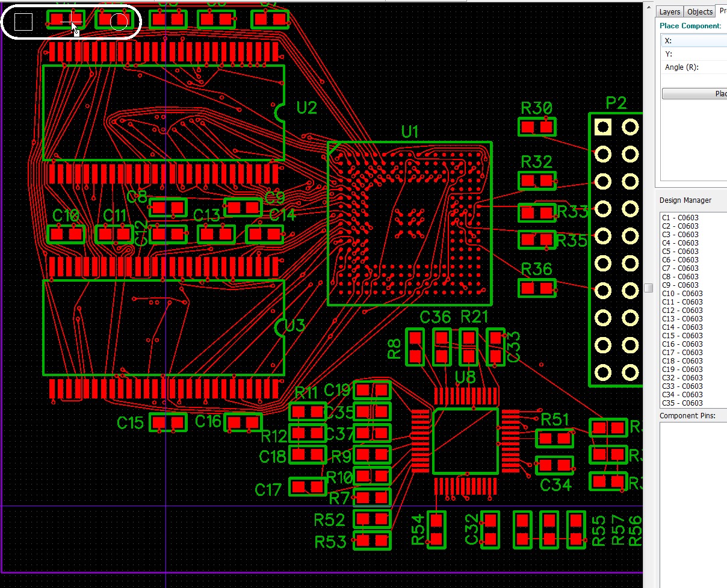This screenshot has width=727, height=588.
Task: Select C3 - C0603 in Design Manager
Action: coord(680,234)
